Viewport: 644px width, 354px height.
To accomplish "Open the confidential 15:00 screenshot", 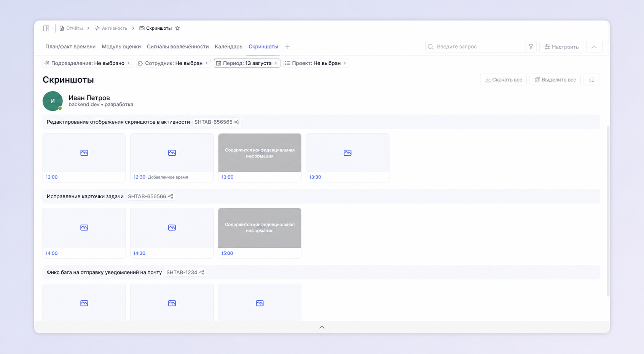I will 260,228.
